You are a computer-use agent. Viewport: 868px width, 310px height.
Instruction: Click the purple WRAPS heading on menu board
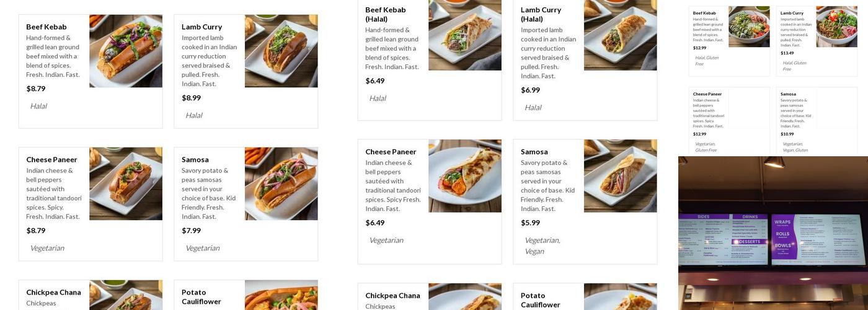coord(782,221)
